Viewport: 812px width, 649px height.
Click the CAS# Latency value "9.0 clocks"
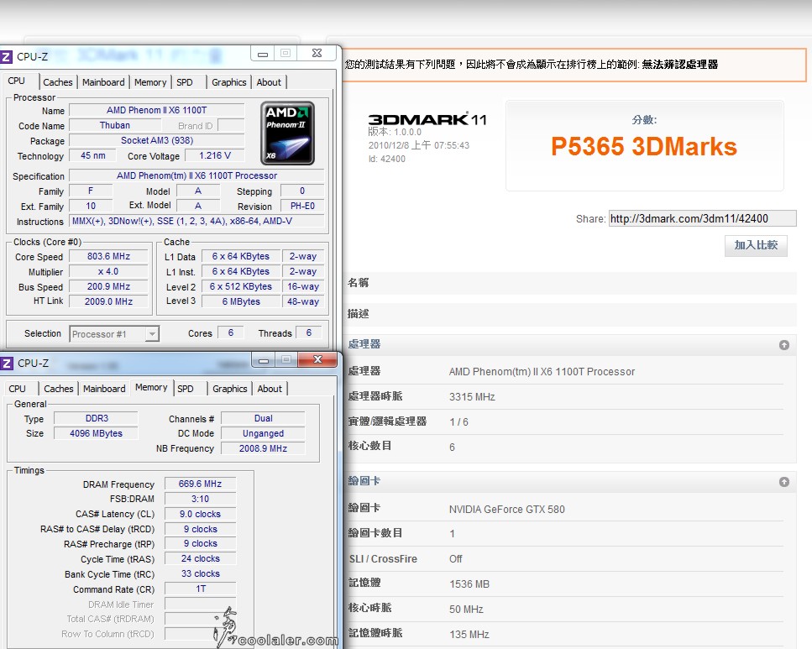(x=201, y=514)
